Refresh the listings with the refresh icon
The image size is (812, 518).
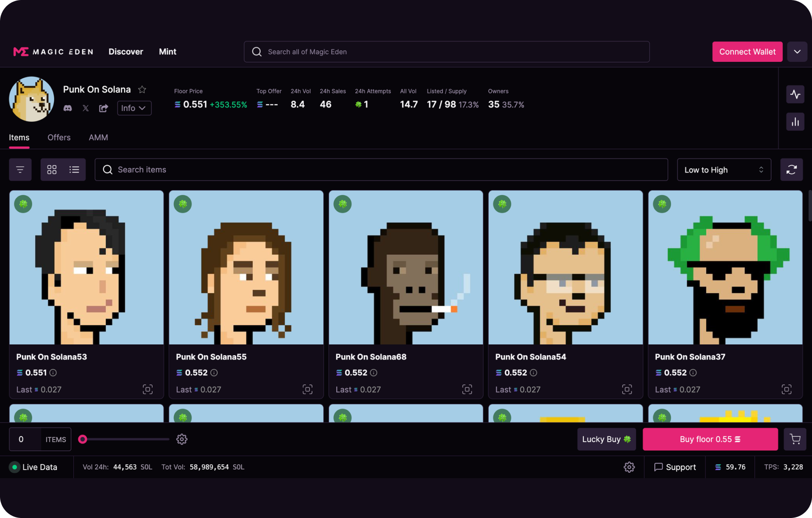[792, 170]
